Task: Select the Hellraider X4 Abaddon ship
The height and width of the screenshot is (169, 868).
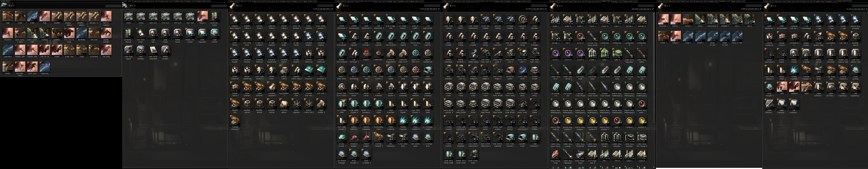Action: coord(94,16)
